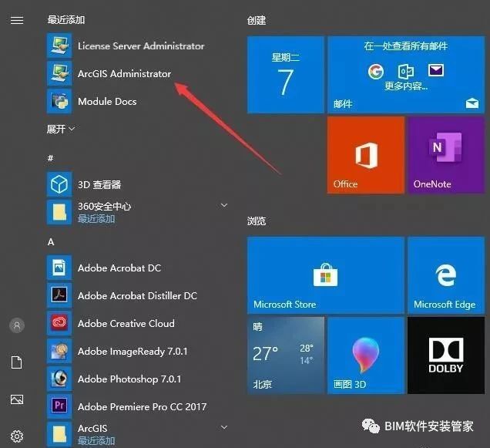Open the 3D 查看器 cube icon
The image size is (490, 448).
pos(59,184)
